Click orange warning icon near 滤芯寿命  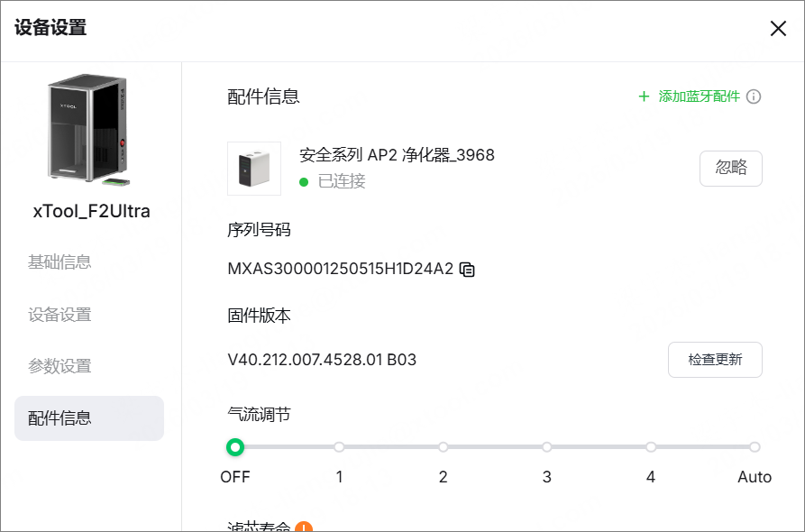[304, 527]
